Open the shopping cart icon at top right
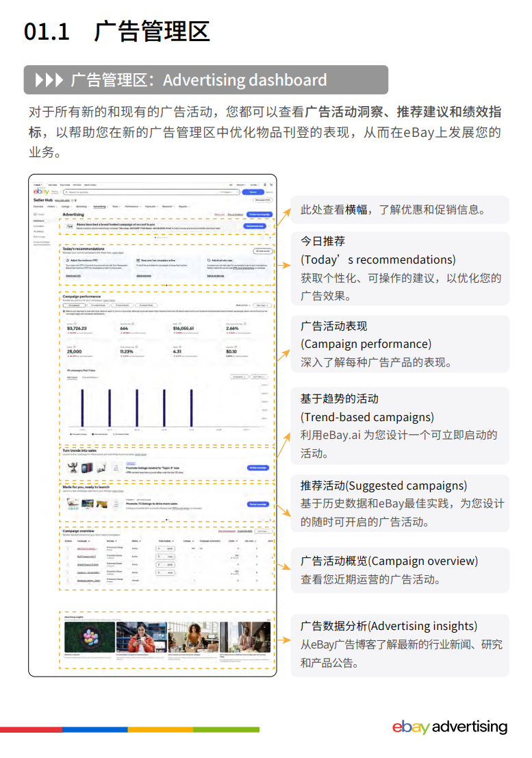This screenshot has width=532, height=758. click(x=271, y=184)
